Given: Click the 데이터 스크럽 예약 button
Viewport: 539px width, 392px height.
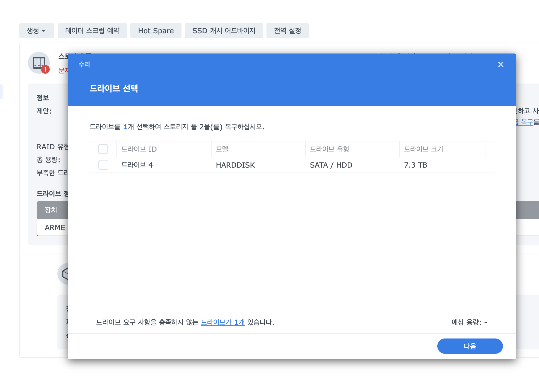Looking at the screenshot, I should (92, 31).
